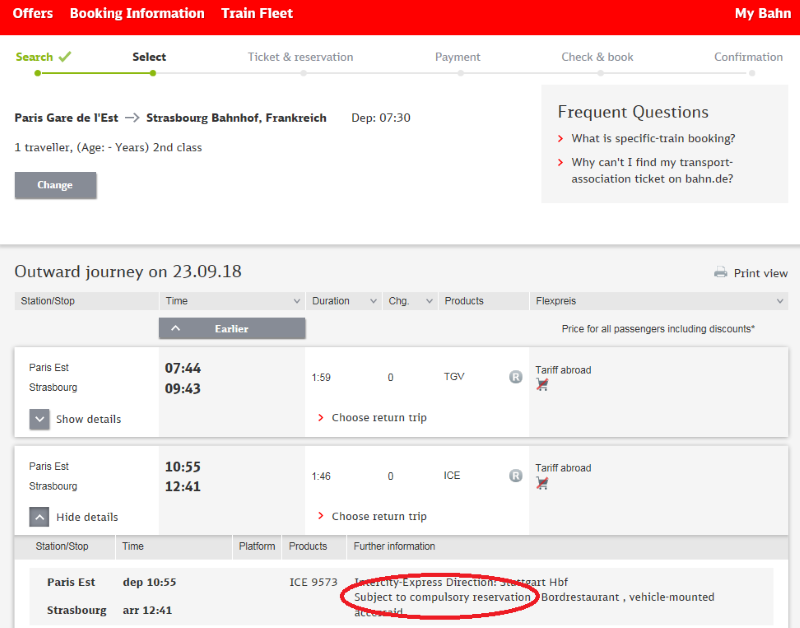
Task: Click 'Tariff abroad' on the TGV row
Action: tap(563, 370)
